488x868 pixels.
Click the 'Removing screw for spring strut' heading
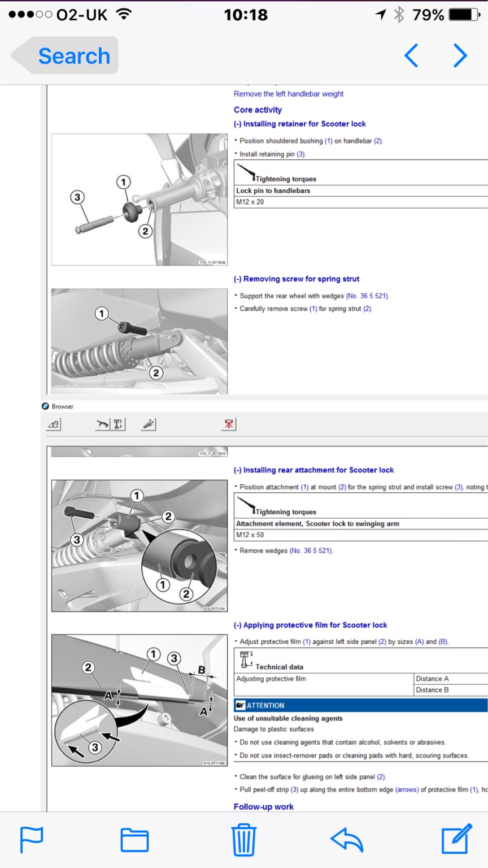297,279
